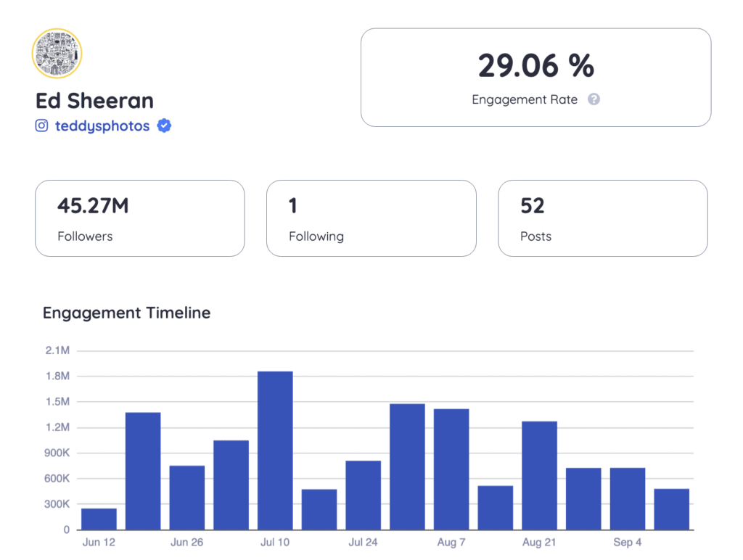Viewport: 743px width, 560px height.
Task: Click the 1.2M y-axis label
Action: point(57,427)
